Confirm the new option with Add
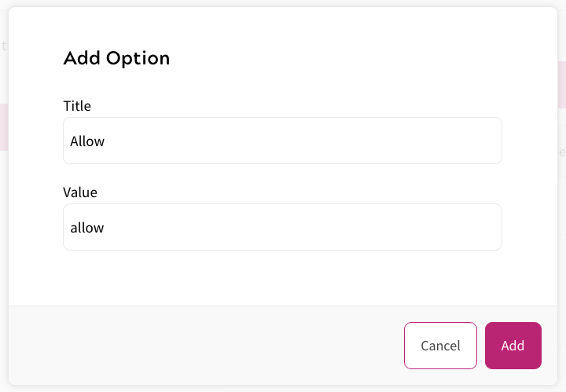Image resolution: width=566 pixels, height=392 pixels. pyautogui.click(x=513, y=346)
